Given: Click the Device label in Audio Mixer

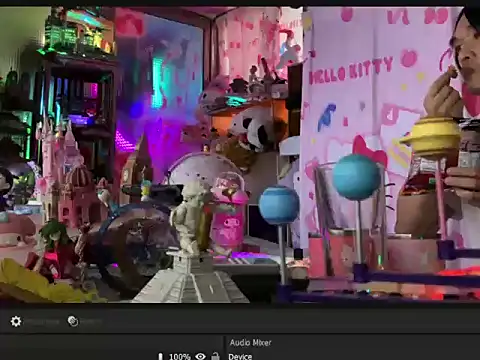Looking at the screenshot, I should pyautogui.click(x=240, y=356).
